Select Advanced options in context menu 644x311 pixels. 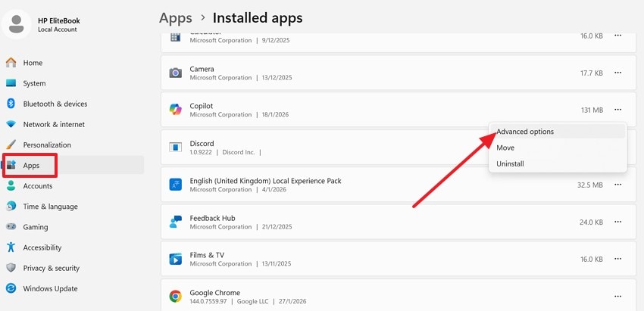click(x=558, y=132)
